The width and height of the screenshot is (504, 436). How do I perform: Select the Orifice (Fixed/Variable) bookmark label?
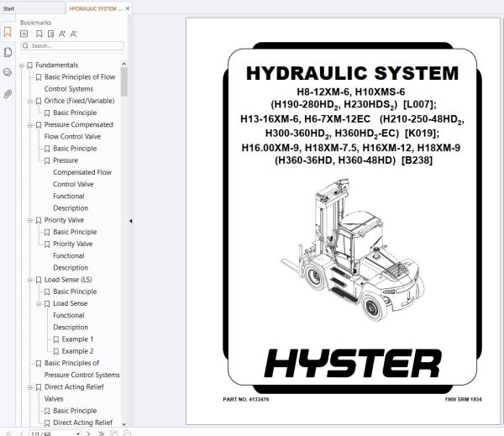79,101
